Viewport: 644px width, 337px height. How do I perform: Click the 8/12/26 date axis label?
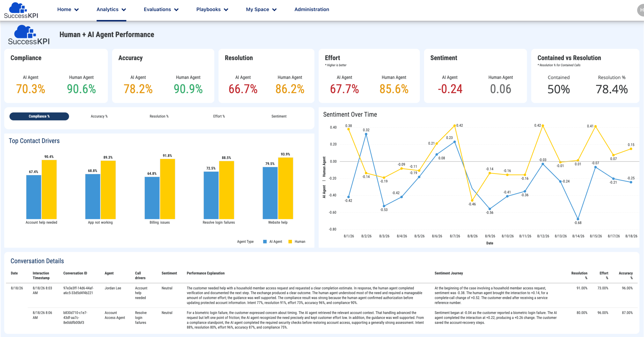pyautogui.click(x=543, y=236)
